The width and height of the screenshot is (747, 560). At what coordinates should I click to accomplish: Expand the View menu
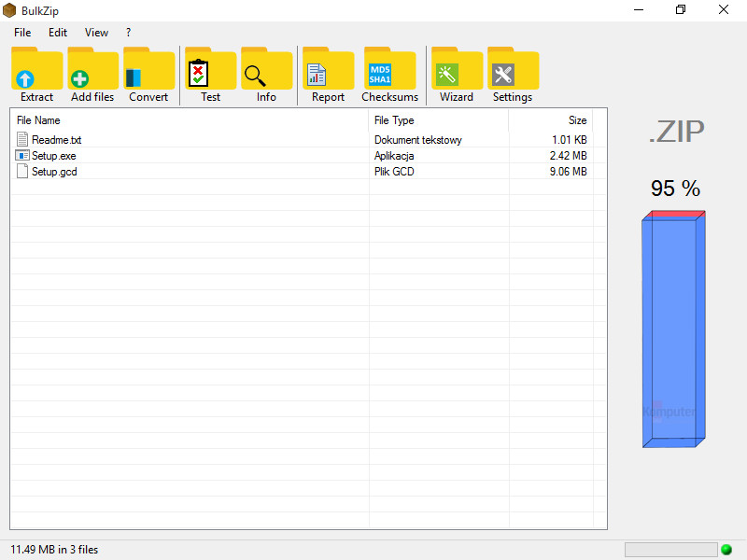96,32
